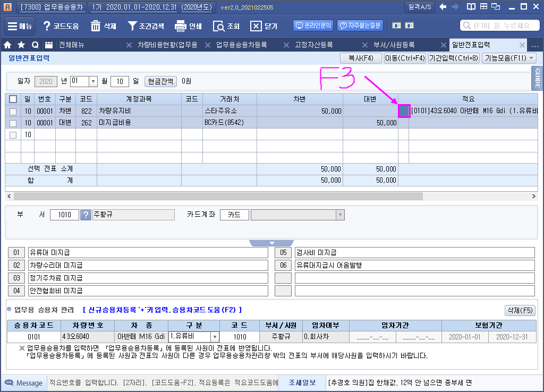The width and height of the screenshot is (544, 392).
Task: Switch to 부서/사원등록 tab
Action: [394, 45]
